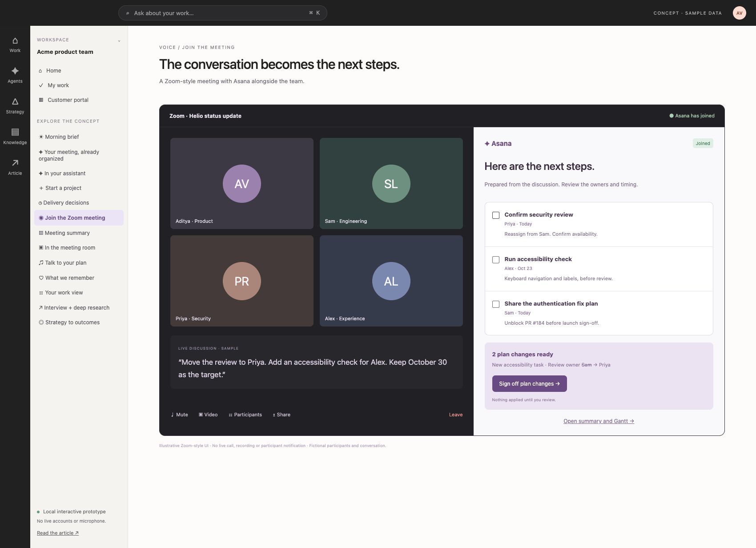Check Share the authentication fix plan
Image resolution: width=756 pixels, height=548 pixels.
click(x=496, y=304)
